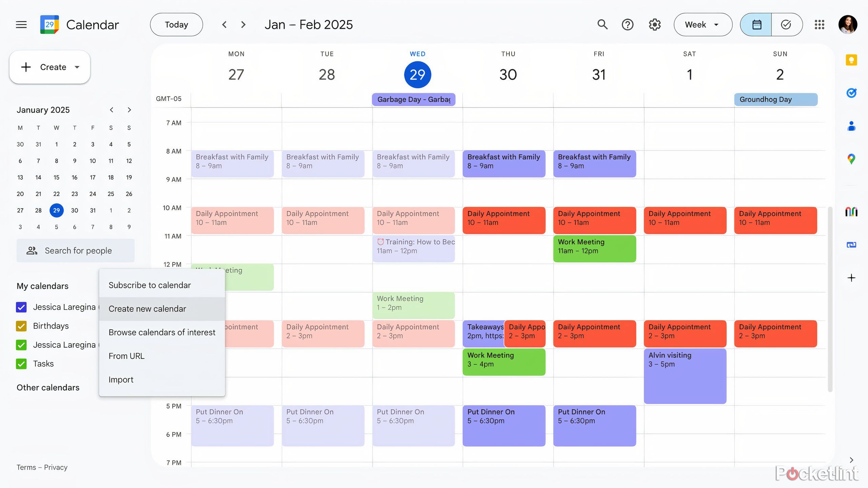This screenshot has height=488, width=868.
Task: Select Subscribe to calendar menu item
Action: [x=149, y=285]
